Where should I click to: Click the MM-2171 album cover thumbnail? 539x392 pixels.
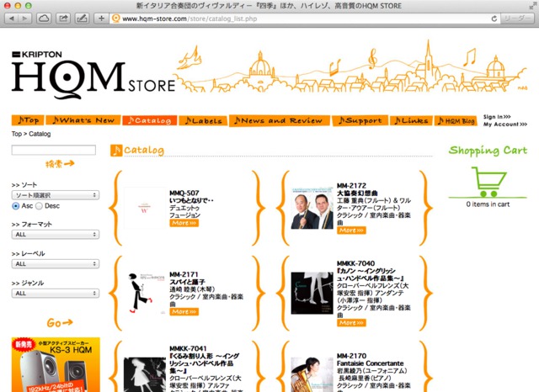(x=145, y=293)
